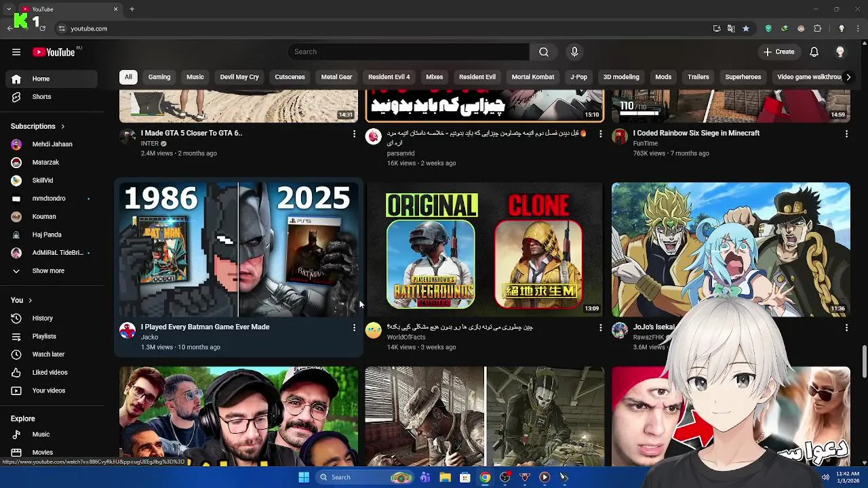Viewport: 868px width, 488px height.
Task: Click the search magnifier button
Action: (544, 52)
